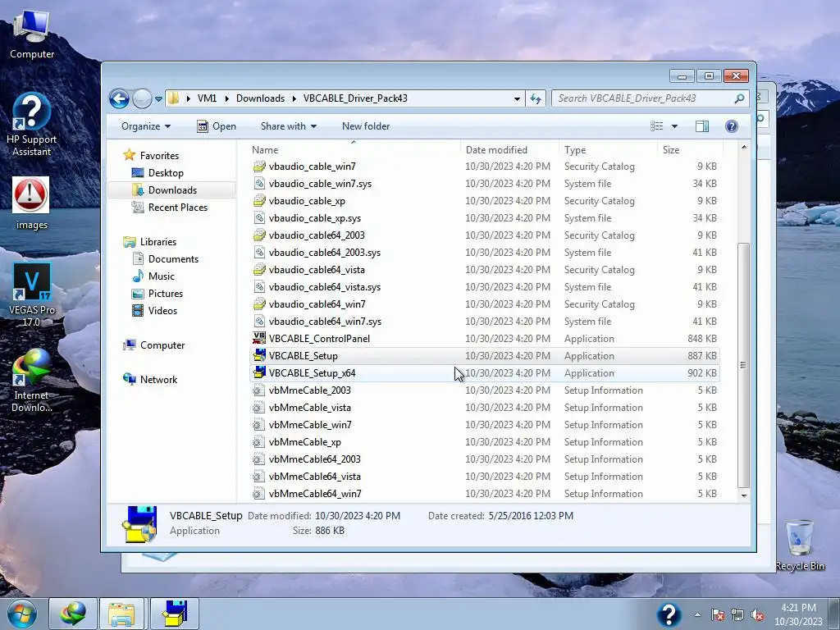Select vbMmeCable64_win7 file row
The image size is (840, 630).
(x=485, y=494)
